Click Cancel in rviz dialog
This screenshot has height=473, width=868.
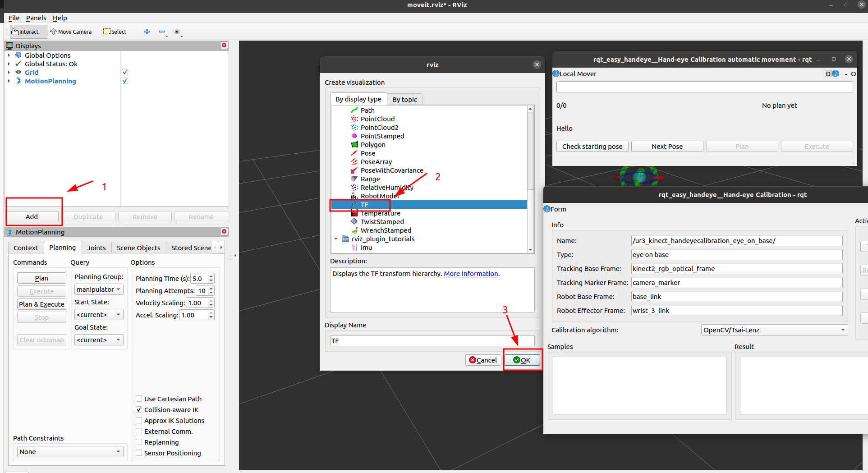483,360
